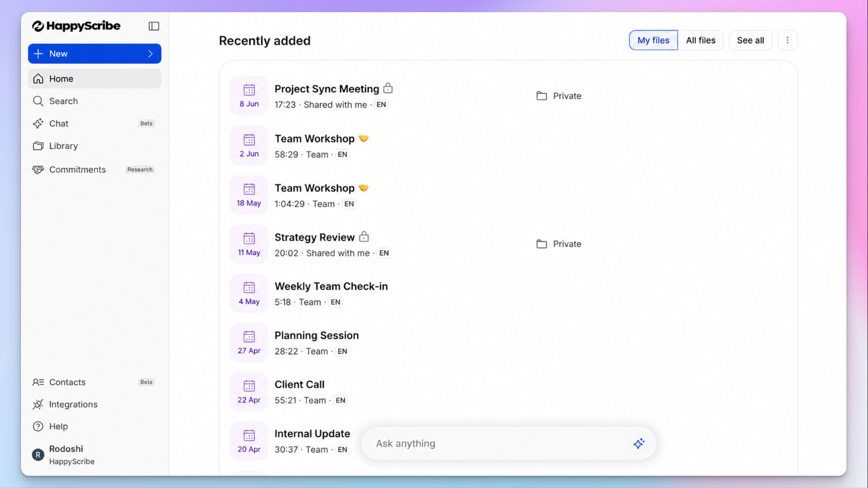Open Commitments research section
The height and width of the screenshot is (488, 868).
click(95, 170)
